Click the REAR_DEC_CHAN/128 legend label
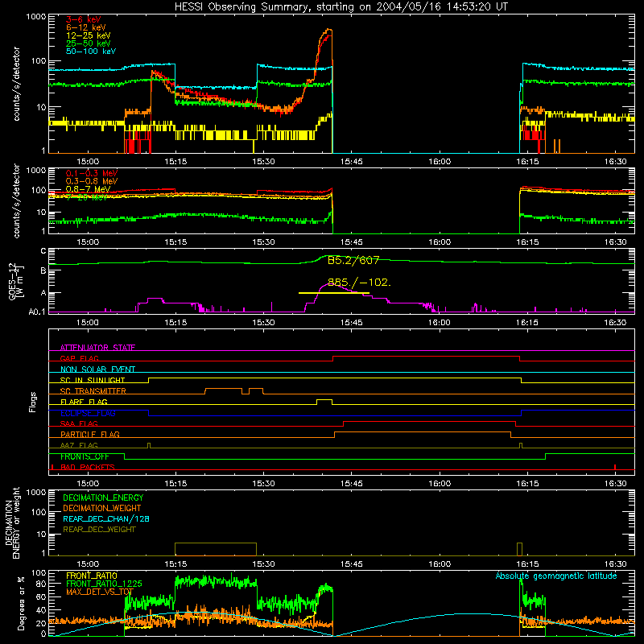The width and height of the screenshot is (644, 644). click(x=106, y=518)
